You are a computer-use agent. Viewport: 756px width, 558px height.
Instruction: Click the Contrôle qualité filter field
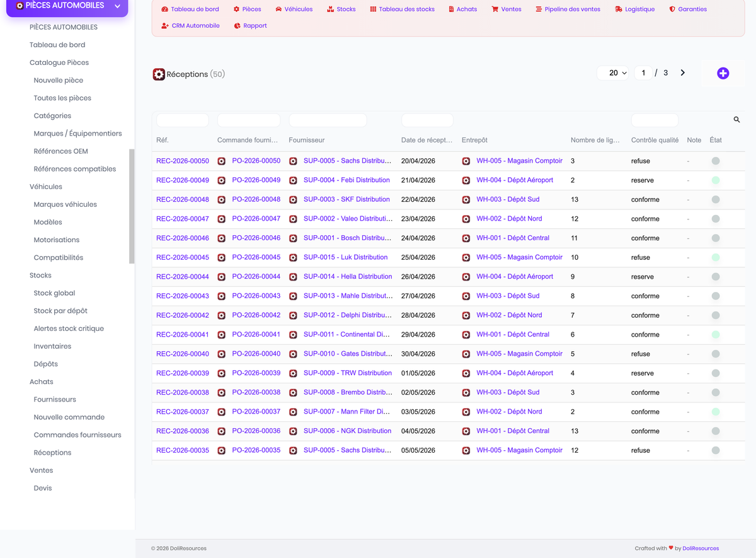pos(655,120)
